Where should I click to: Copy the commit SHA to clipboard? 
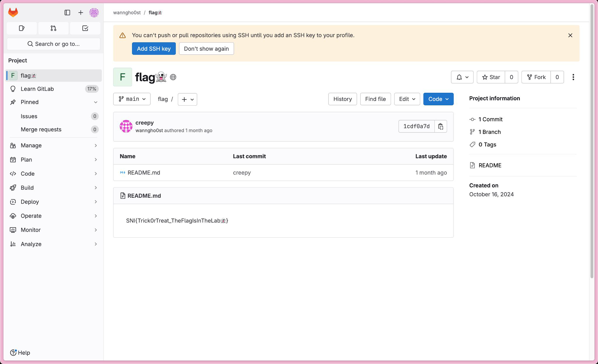coord(441,126)
